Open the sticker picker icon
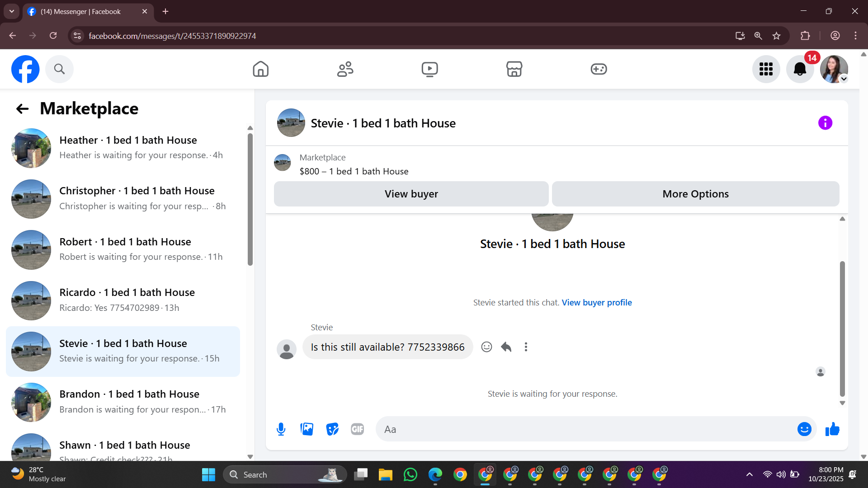868x488 pixels. coord(332,429)
